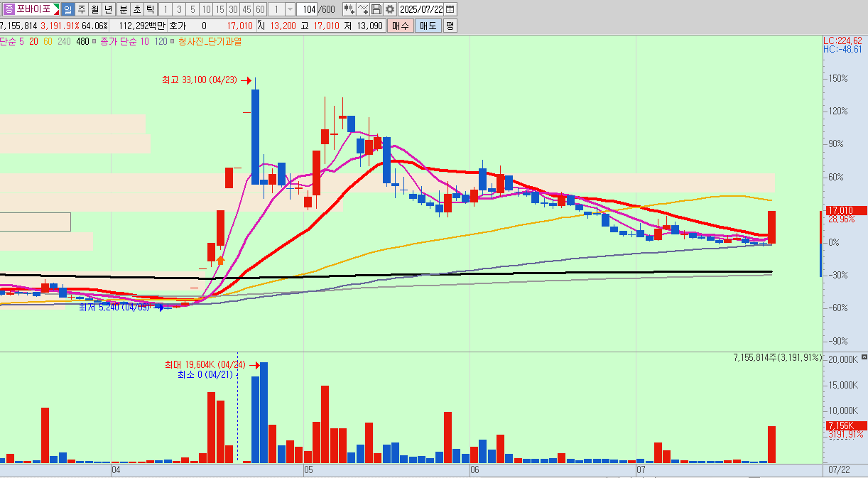Click the 최소 0 (04/21) volume marker
This screenshot has width=868, height=478.
(204, 375)
